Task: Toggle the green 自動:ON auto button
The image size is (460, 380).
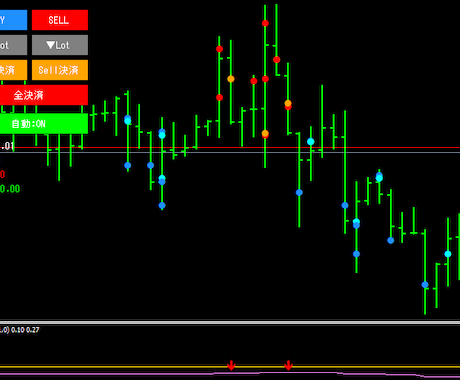Action: (x=44, y=124)
